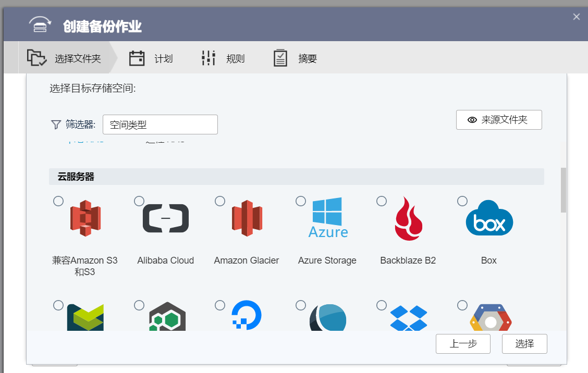Click the Google Cloud hexagon logo

491,317
